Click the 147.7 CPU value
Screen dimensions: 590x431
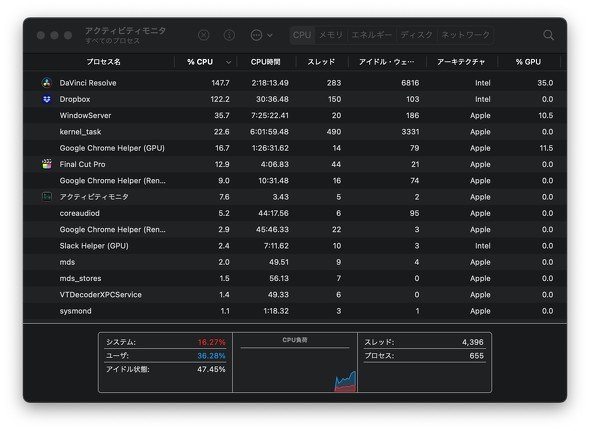[x=220, y=83]
